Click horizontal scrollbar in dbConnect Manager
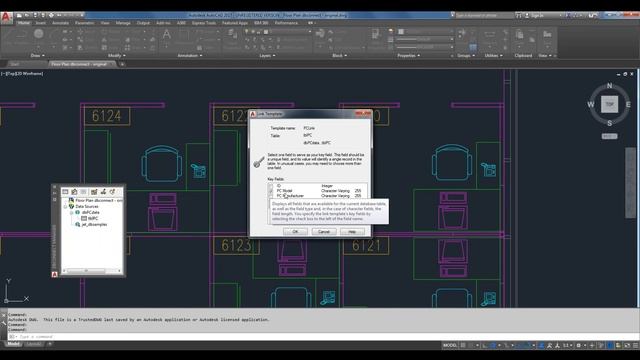The image size is (640, 360). [x=92, y=271]
